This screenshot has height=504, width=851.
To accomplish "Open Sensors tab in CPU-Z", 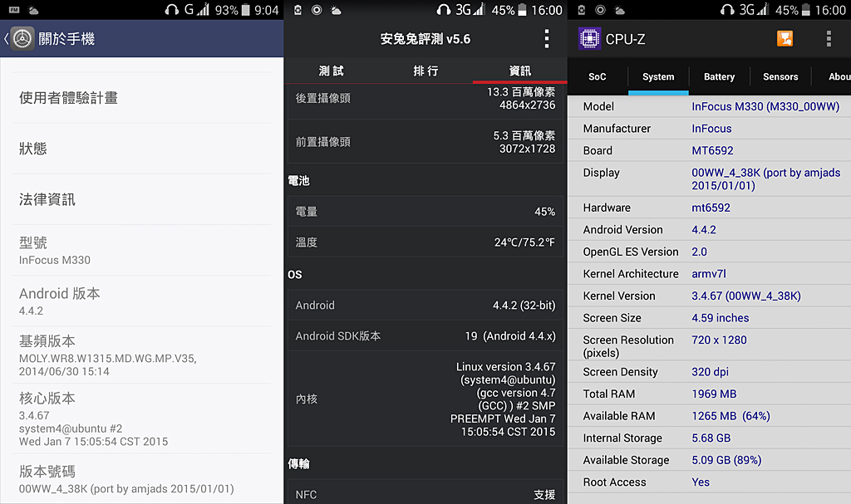I will 780,76.
